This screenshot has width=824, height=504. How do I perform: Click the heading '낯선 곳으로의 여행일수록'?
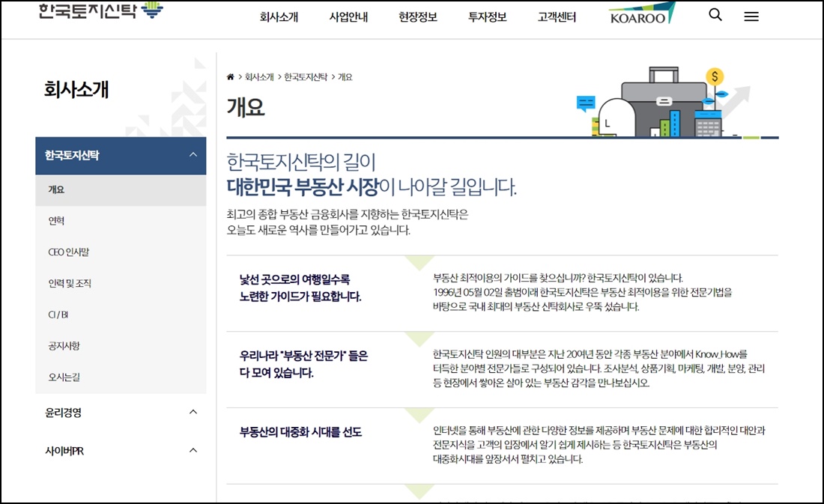(294, 279)
